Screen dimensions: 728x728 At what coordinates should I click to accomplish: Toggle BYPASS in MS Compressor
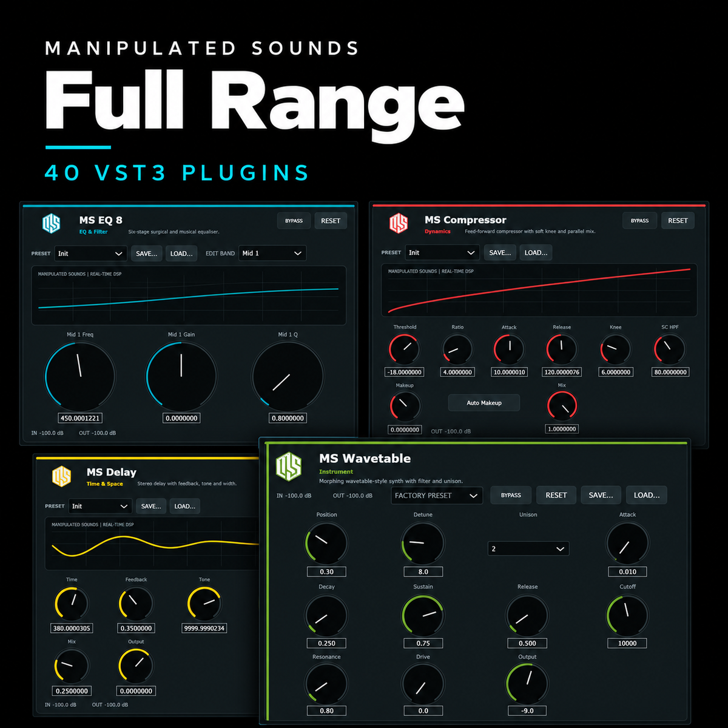[639, 221]
